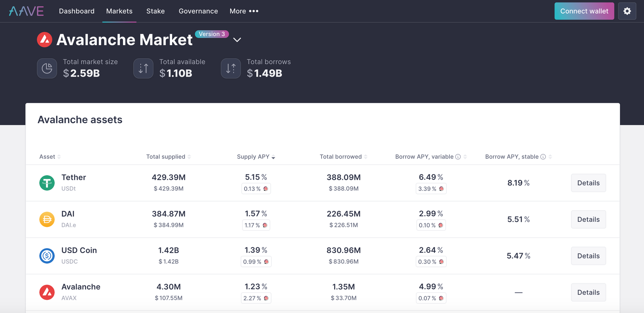644x313 pixels.
Task: Select the Tether asset icon
Action: click(x=47, y=183)
